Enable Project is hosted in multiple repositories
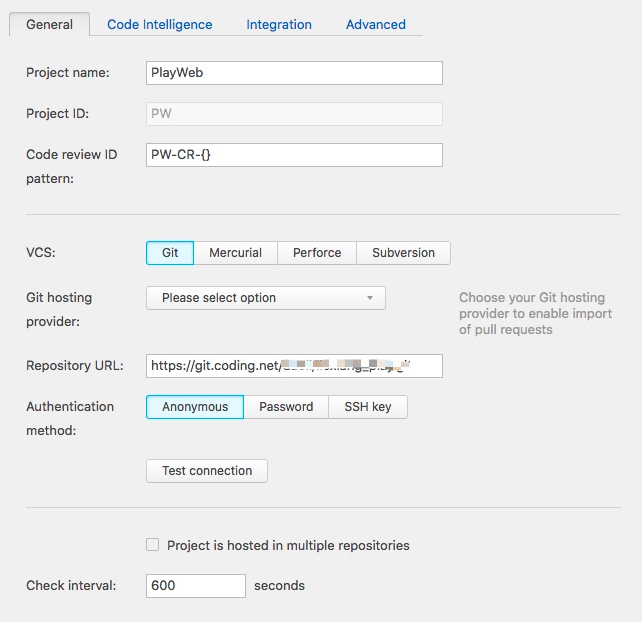The height and width of the screenshot is (622, 642). point(153,545)
